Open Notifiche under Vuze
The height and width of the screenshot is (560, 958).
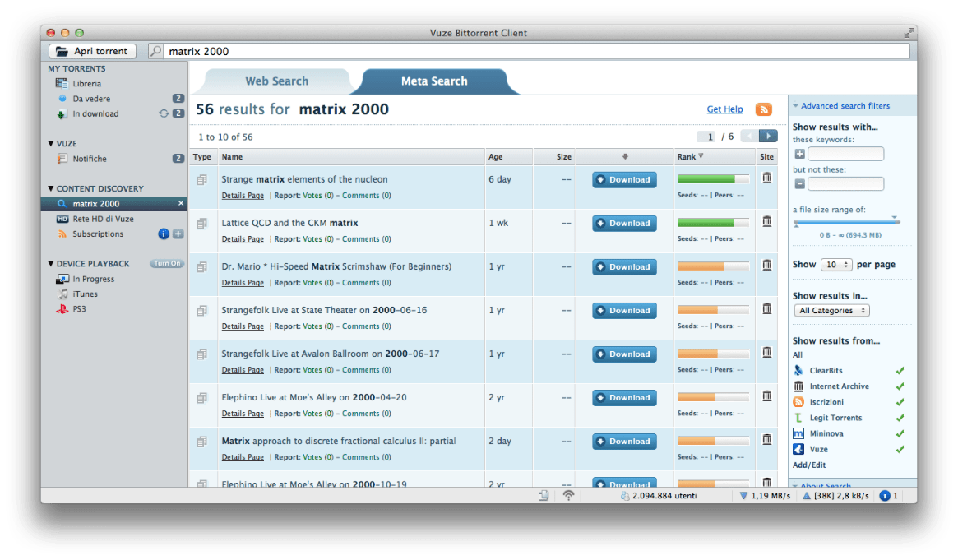pos(89,159)
